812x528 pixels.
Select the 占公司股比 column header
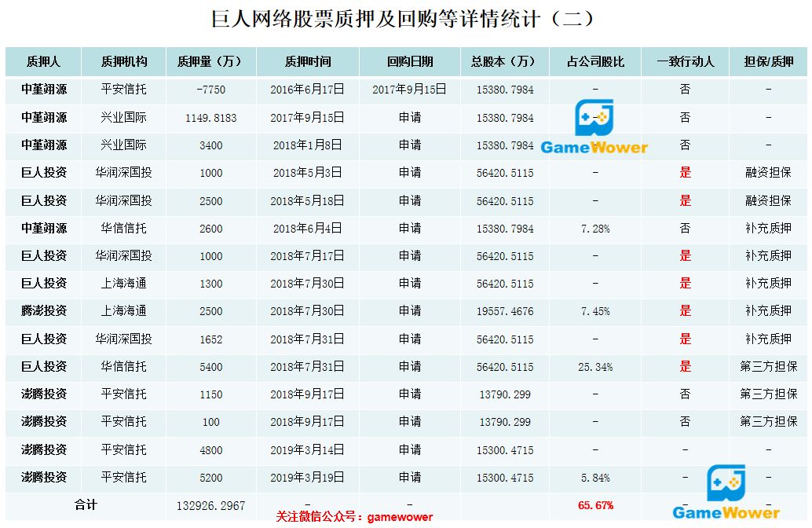(x=595, y=61)
